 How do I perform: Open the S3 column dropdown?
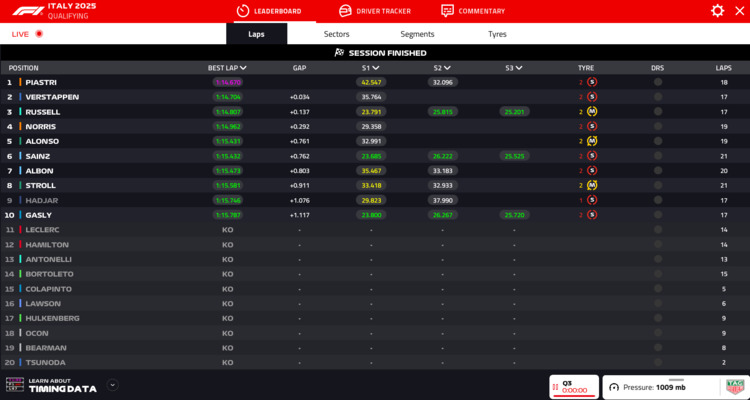[519, 68]
